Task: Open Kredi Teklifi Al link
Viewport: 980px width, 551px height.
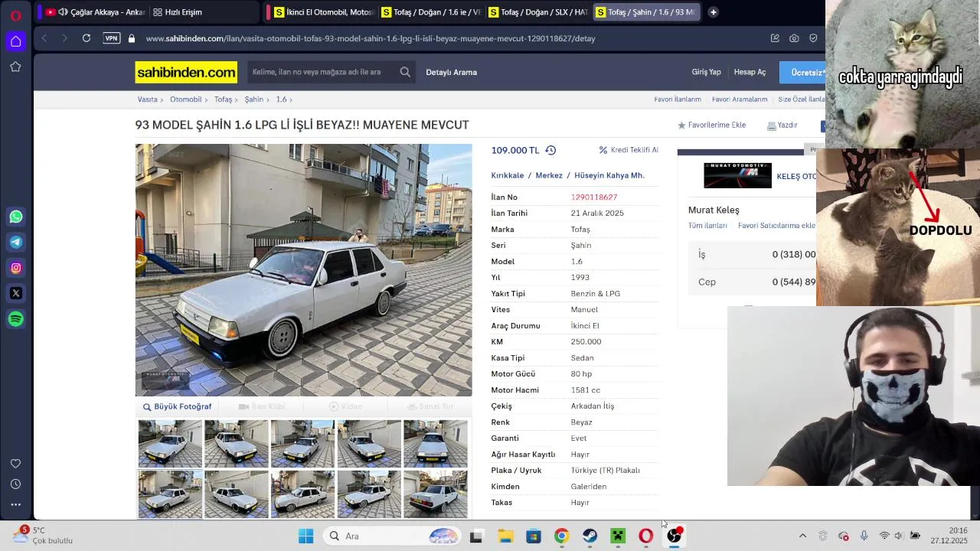Action: click(x=629, y=150)
